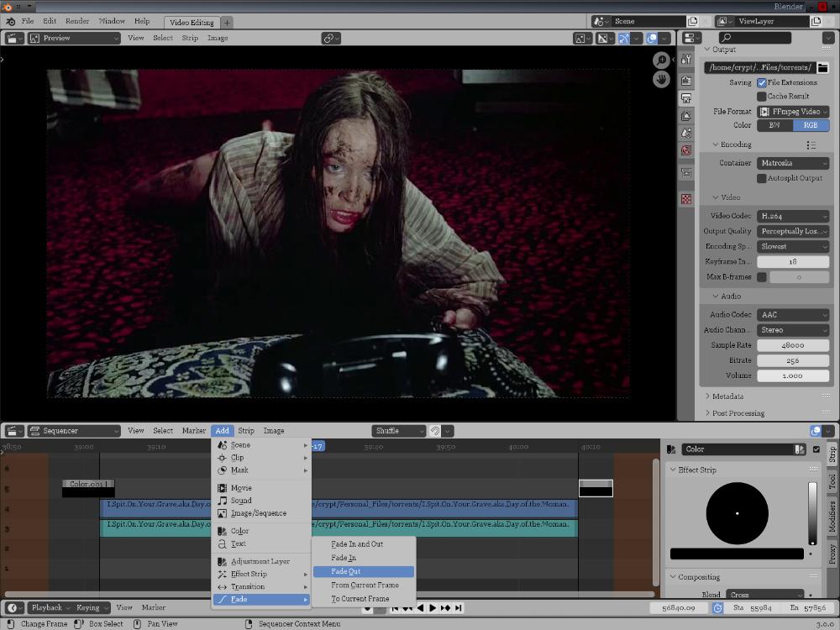Screen dimensions: 840x630
Task: Select Fade Out from the Fade submenu
Action: point(364,571)
